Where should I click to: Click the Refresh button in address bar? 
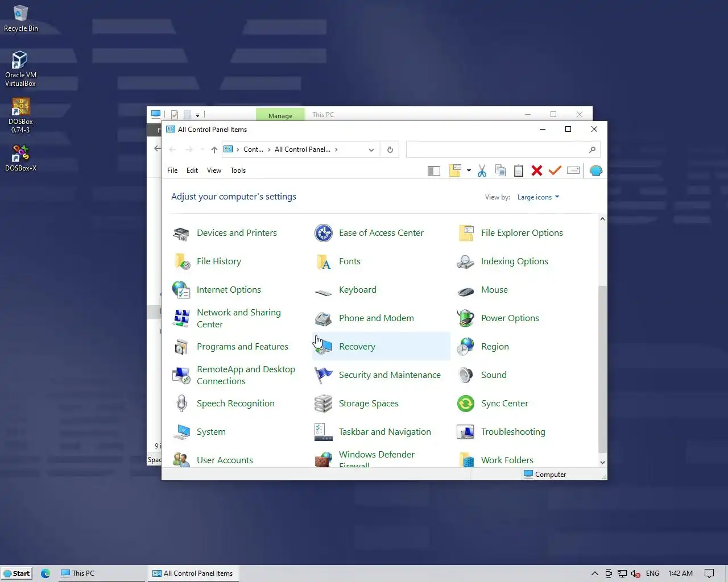point(390,150)
